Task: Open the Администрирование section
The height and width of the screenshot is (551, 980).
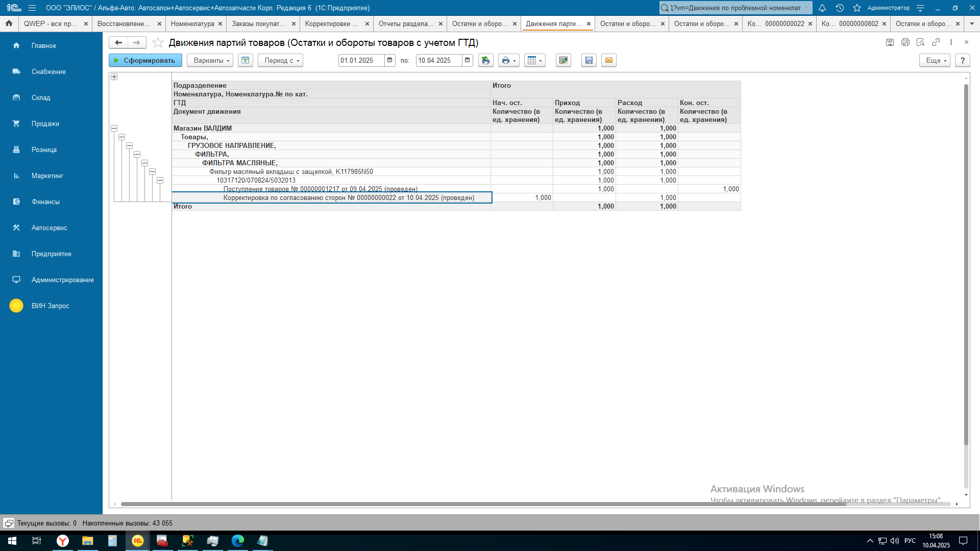Action: (51, 280)
